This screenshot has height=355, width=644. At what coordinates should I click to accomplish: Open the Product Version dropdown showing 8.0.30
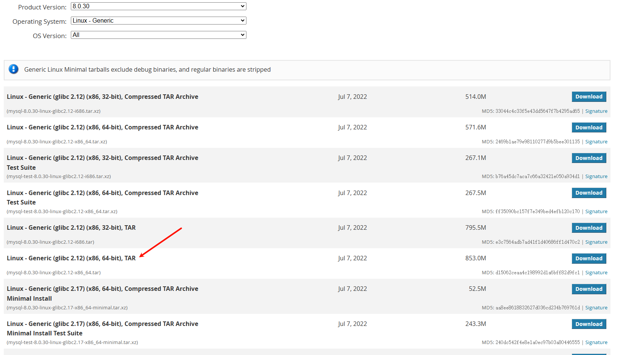[158, 6]
